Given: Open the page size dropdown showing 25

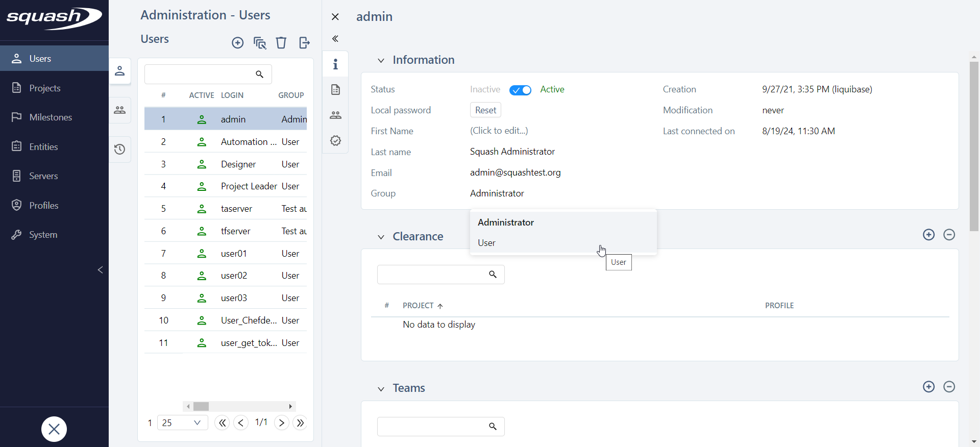Looking at the screenshot, I should pos(182,423).
